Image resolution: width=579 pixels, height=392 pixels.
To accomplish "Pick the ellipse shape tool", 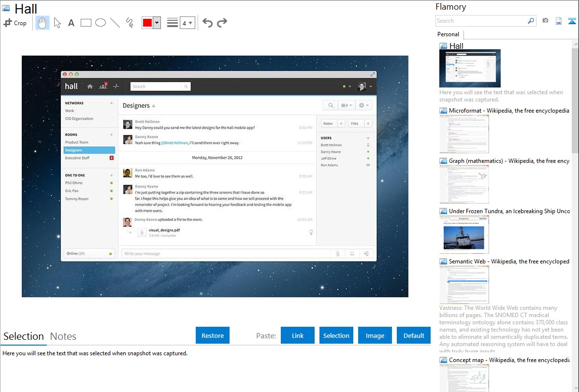I will 101,23.
